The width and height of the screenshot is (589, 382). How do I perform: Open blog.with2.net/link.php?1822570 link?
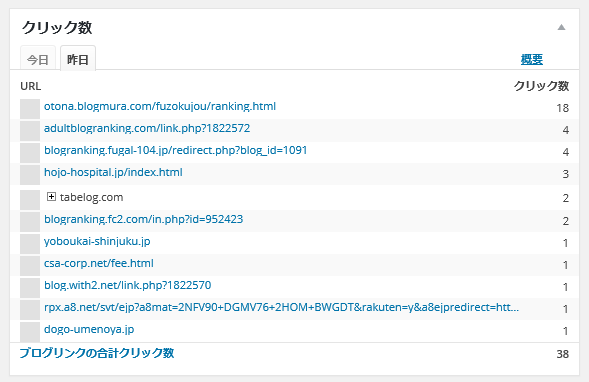(x=127, y=285)
